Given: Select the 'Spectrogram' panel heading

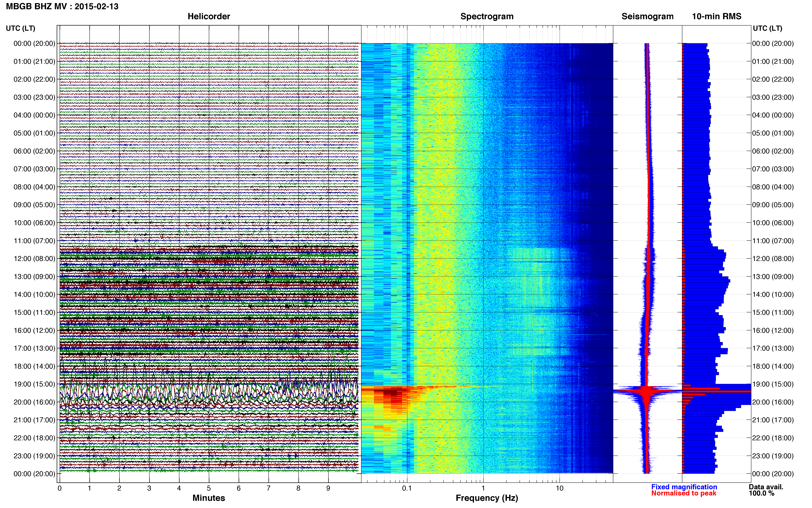Looking at the screenshot, I should [x=487, y=16].
